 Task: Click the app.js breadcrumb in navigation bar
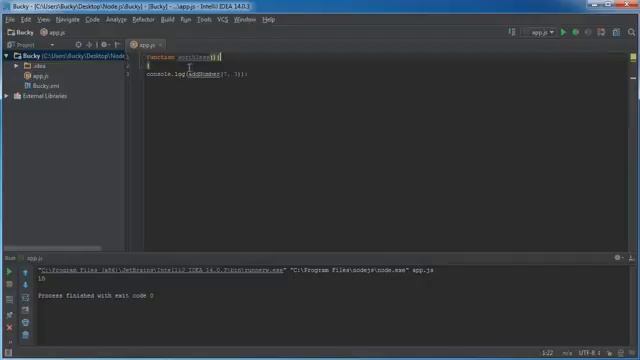click(53, 32)
